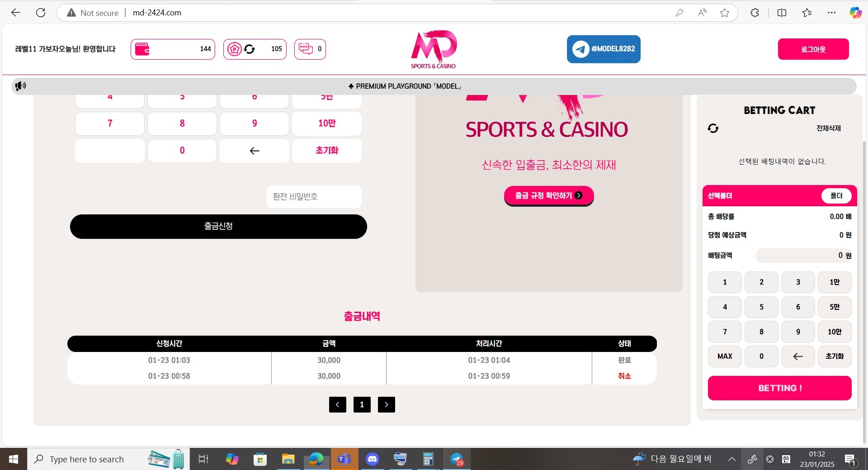The image size is (868, 470).
Task: Go to previous page of withdrawal history
Action: pyautogui.click(x=338, y=404)
